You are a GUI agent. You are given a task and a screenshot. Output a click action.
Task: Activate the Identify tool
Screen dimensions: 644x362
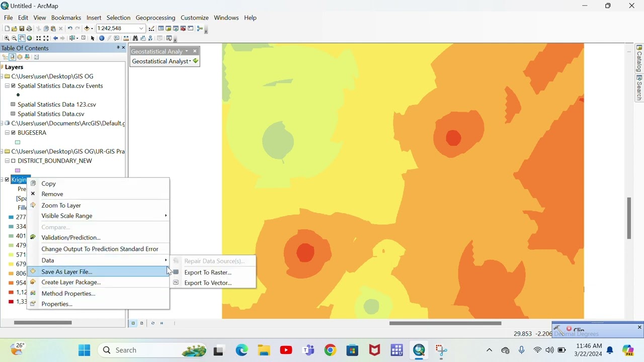102,38
